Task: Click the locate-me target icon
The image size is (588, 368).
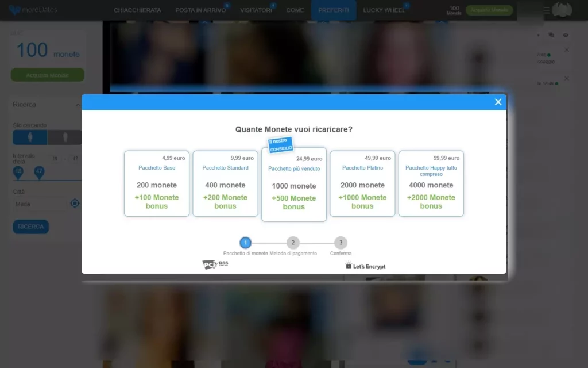Action: pyautogui.click(x=75, y=204)
